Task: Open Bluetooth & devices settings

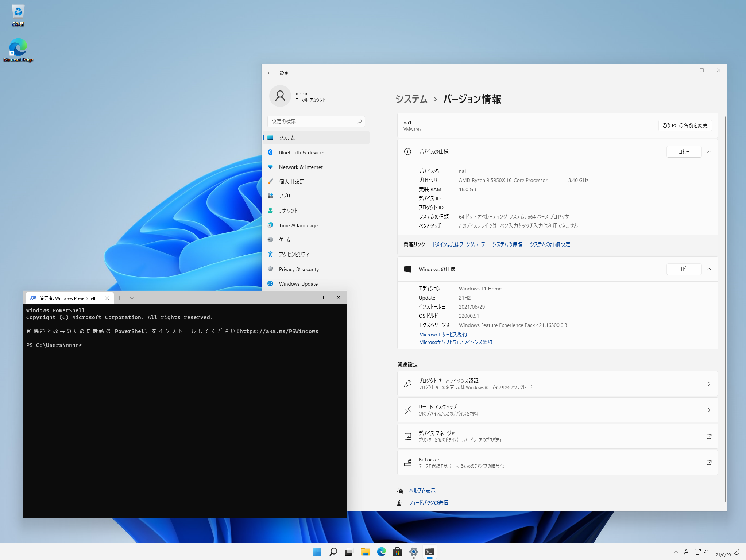Action: tap(316, 152)
